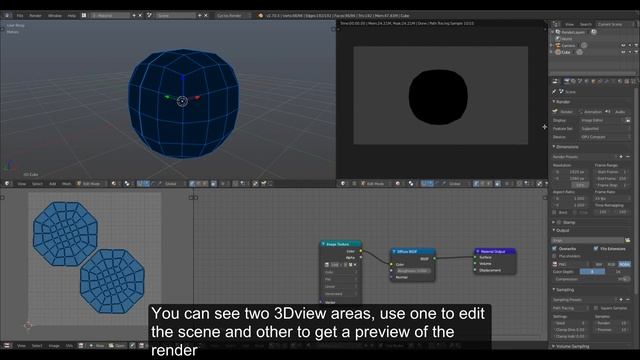Select vertex select mode in right viewport header
The height and width of the screenshot is (360, 640).
coord(476,184)
